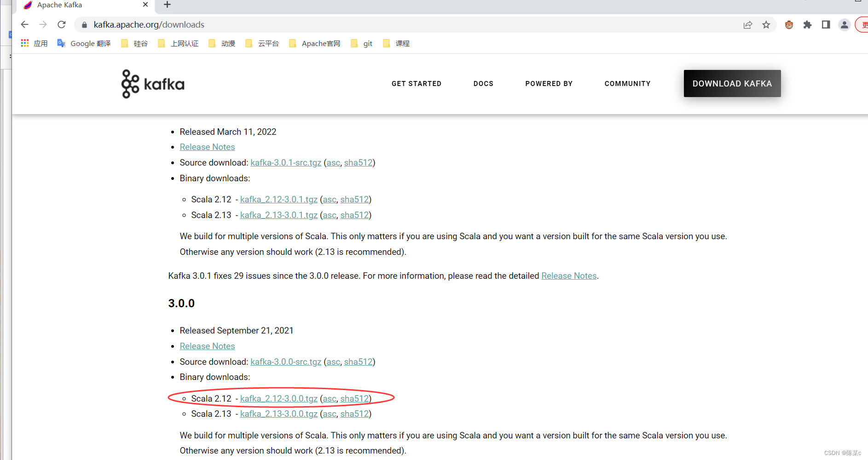Open the Extensions puzzle icon

[808, 25]
